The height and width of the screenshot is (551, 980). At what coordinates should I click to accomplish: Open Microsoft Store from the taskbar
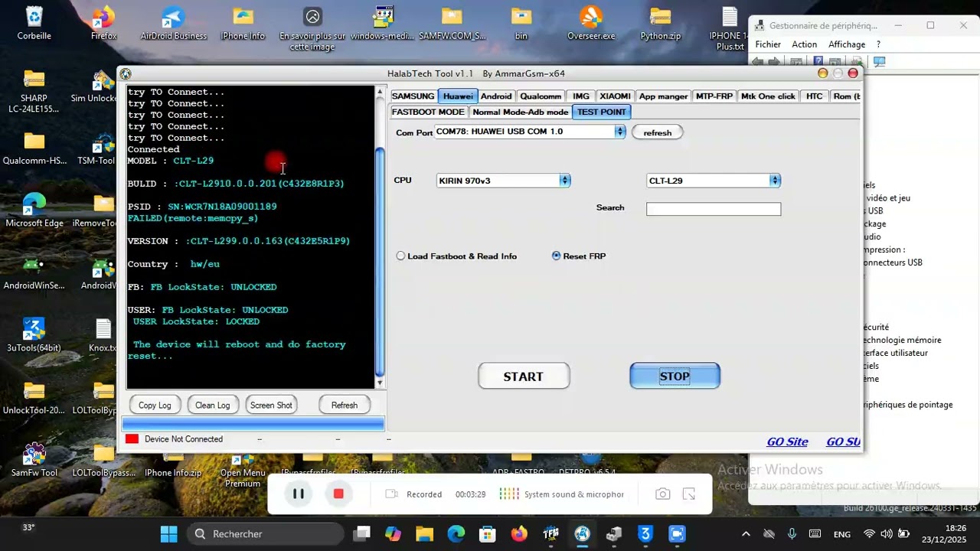[x=488, y=533]
